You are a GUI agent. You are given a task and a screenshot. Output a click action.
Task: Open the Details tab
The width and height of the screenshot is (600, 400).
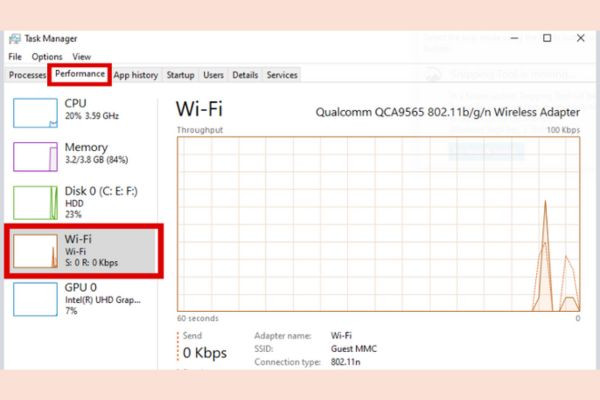coord(245,75)
